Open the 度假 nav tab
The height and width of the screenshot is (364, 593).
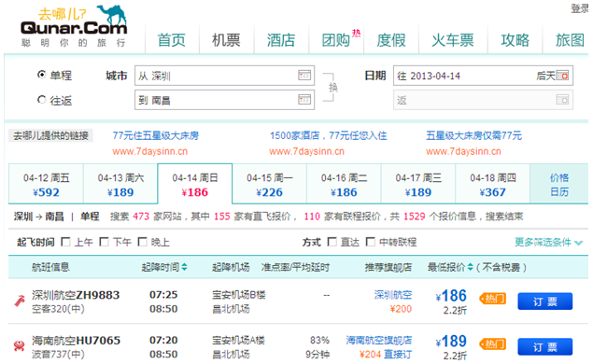coord(391,40)
